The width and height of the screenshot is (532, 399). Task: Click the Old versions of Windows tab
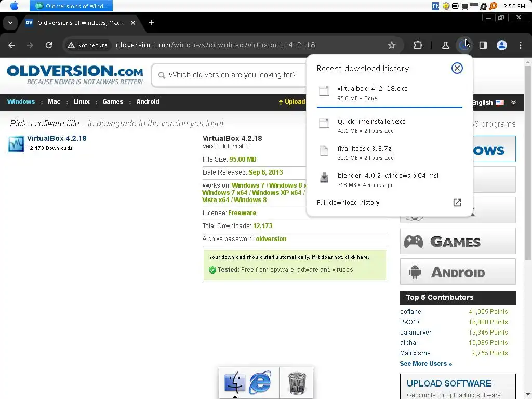tap(81, 23)
